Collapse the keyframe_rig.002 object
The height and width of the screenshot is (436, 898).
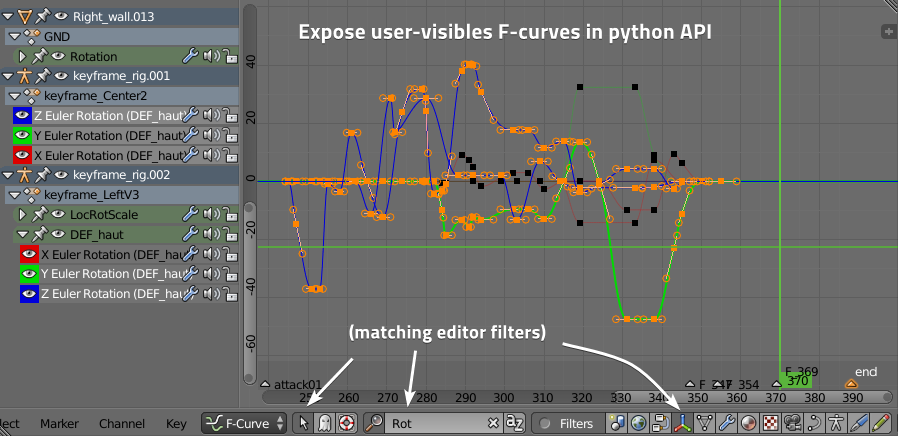7,175
